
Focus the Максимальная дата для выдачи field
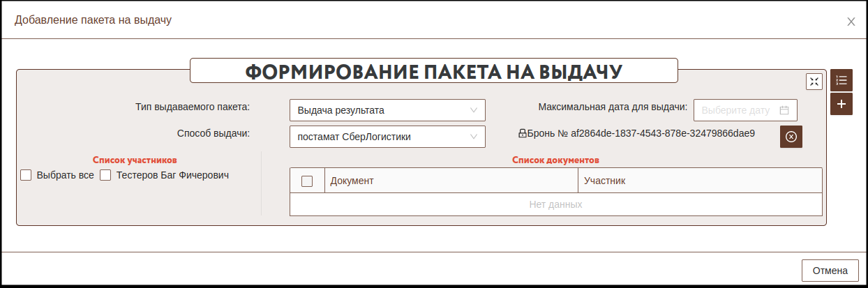(x=736, y=110)
